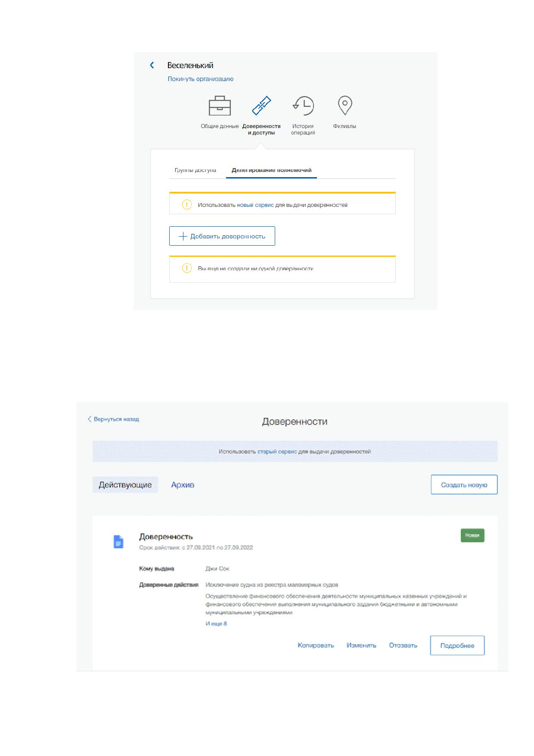Select the Доверенности и доступы chain icon
This screenshot has height=756, width=534.
click(x=261, y=106)
